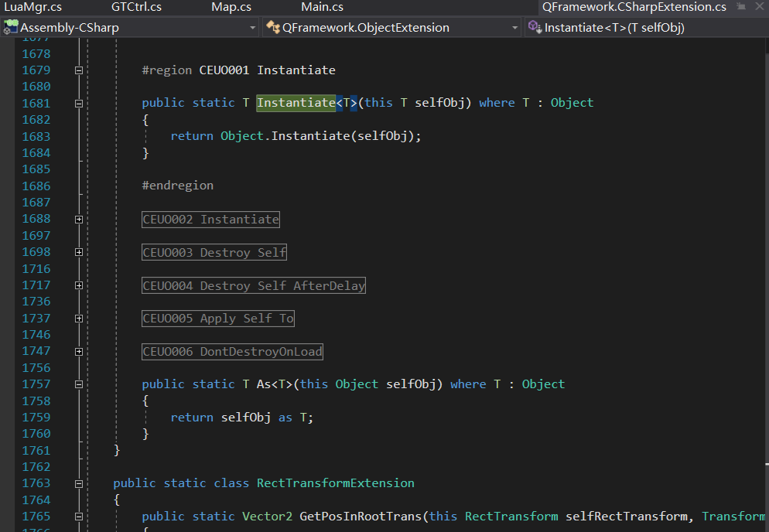Viewport: 769px width, 532px height.
Task: Click the vertical scrollbar at the right edge
Action: click(767, 285)
